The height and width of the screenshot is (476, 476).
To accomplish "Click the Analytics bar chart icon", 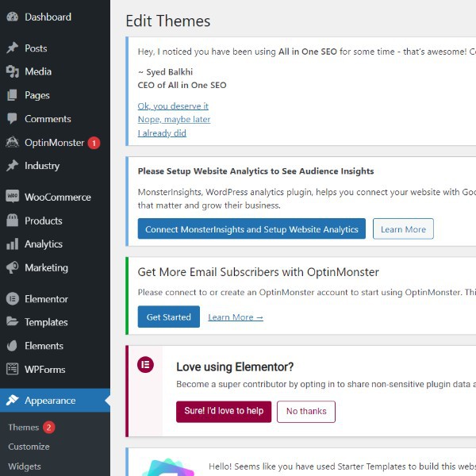I will pyautogui.click(x=13, y=244).
